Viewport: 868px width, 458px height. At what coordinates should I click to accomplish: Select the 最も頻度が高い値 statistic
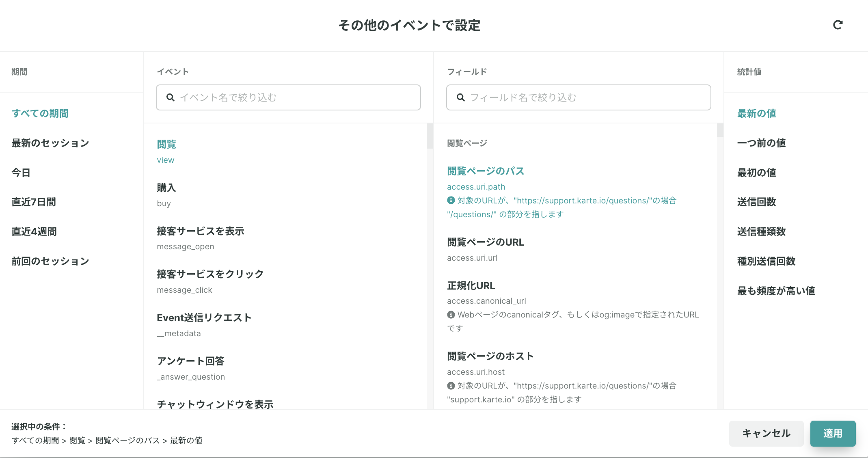[x=776, y=291]
